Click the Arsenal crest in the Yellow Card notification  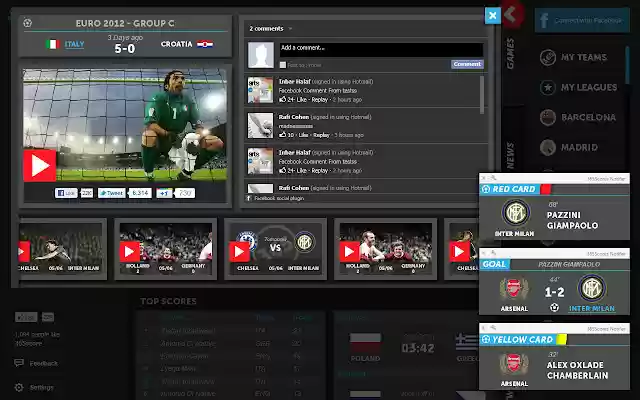(x=514, y=364)
